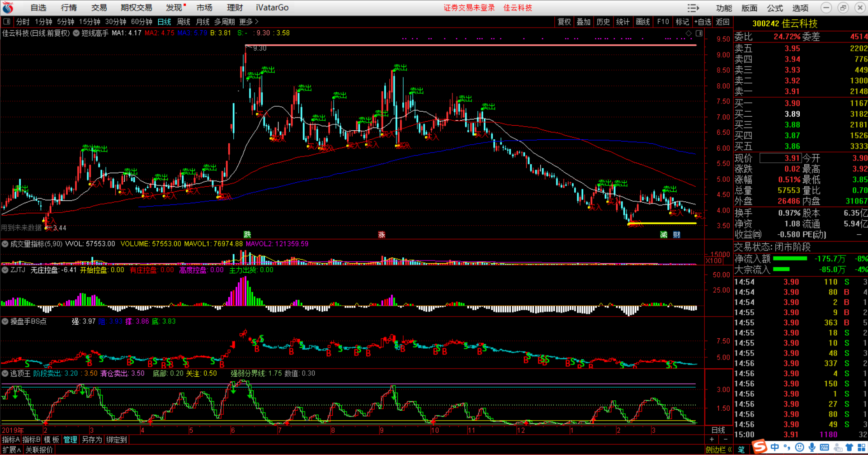Zoom out the chart with the minus button
Image resolution: width=868 pixels, height=455 pixels.
tap(726, 439)
